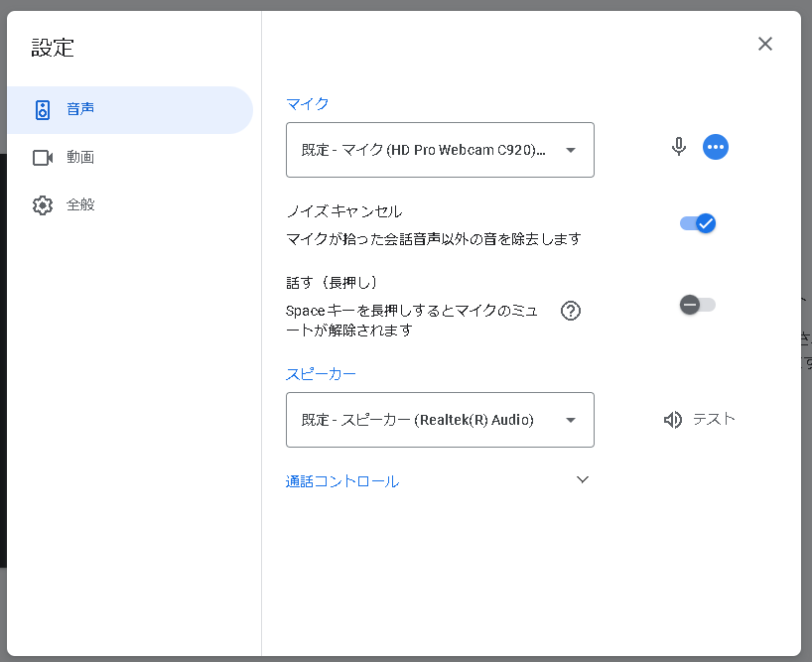Click the 通話コントロール heading link
Screen dimensions: 812x662
tap(342, 481)
